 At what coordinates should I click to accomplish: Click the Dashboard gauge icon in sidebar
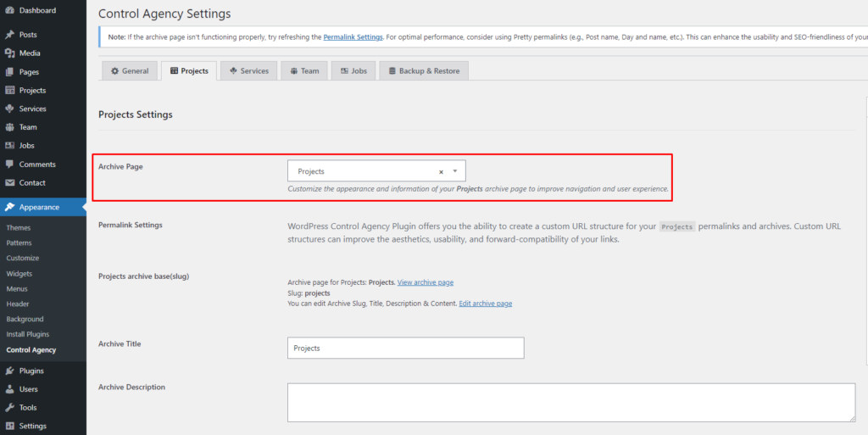[x=9, y=10]
